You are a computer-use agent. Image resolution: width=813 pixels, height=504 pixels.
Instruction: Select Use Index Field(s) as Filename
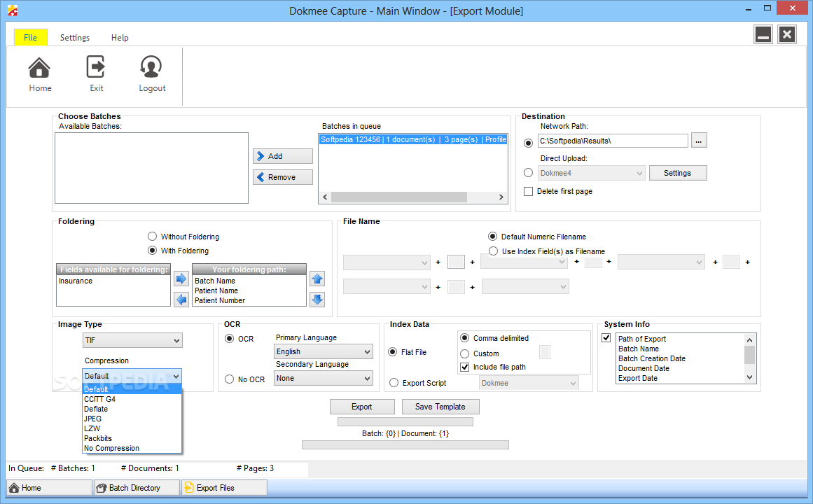pyautogui.click(x=493, y=251)
